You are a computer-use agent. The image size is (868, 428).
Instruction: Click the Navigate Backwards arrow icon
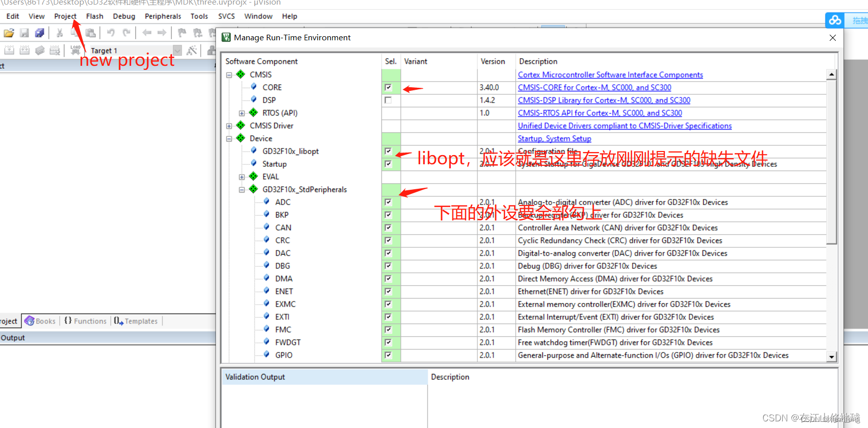tap(147, 33)
